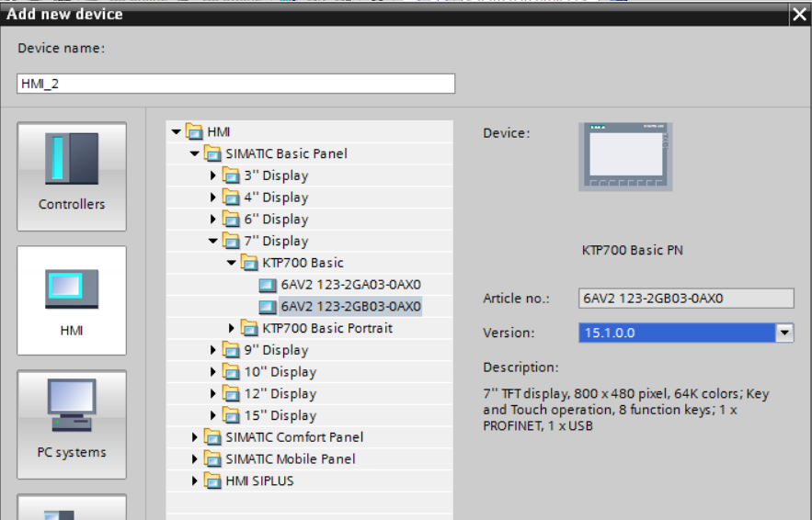Open the Version dropdown arrow
This screenshot has height=520, width=812.
pos(784,333)
